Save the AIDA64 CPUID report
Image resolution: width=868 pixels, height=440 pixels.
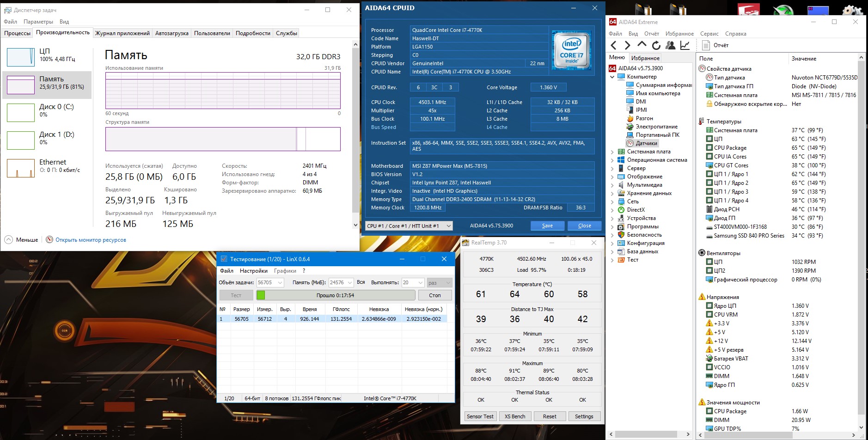[547, 226]
